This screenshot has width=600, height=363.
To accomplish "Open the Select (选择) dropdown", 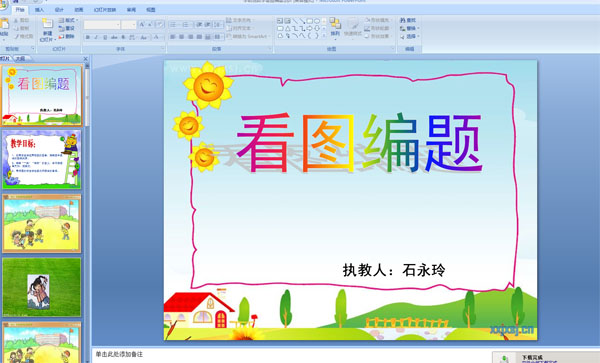I will point(410,36).
